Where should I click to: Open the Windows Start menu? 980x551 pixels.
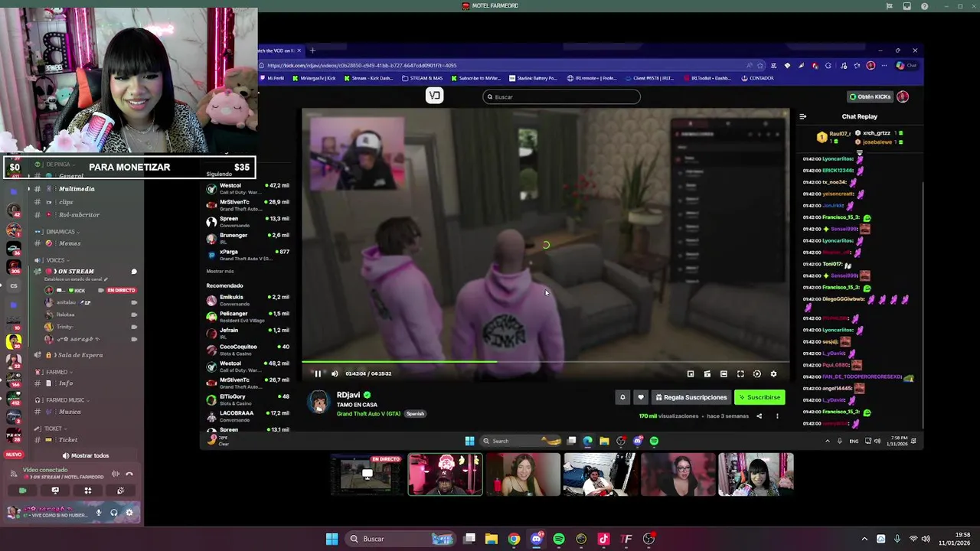point(332,539)
